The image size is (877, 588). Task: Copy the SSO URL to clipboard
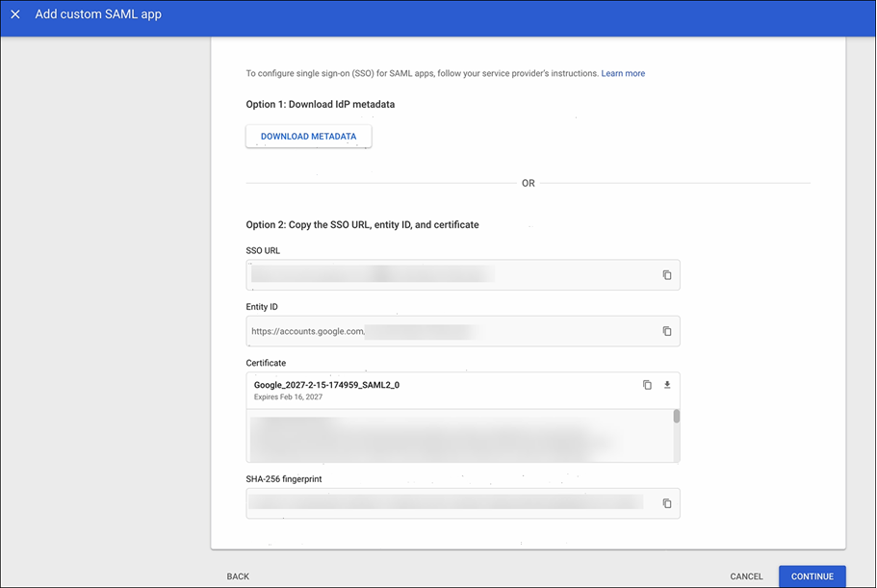click(667, 274)
